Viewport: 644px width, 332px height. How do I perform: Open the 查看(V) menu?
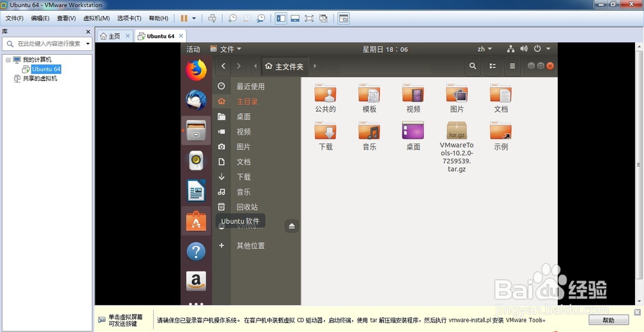pos(66,19)
